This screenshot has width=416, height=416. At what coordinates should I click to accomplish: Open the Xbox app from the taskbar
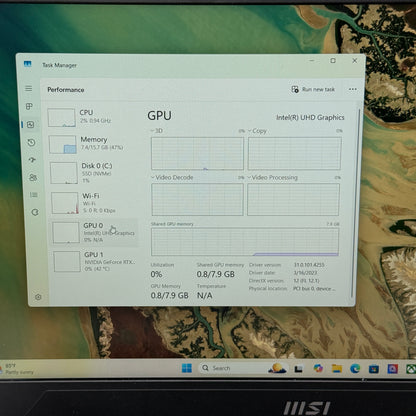[x=411, y=369]
